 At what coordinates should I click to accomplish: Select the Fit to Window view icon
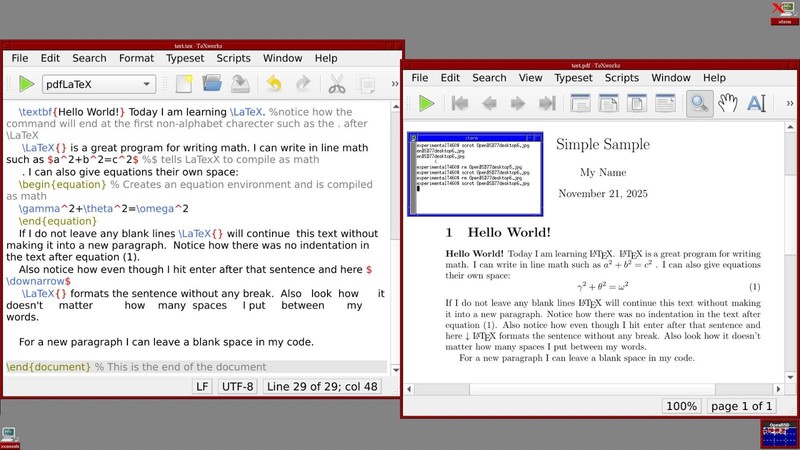click(637, 104)
